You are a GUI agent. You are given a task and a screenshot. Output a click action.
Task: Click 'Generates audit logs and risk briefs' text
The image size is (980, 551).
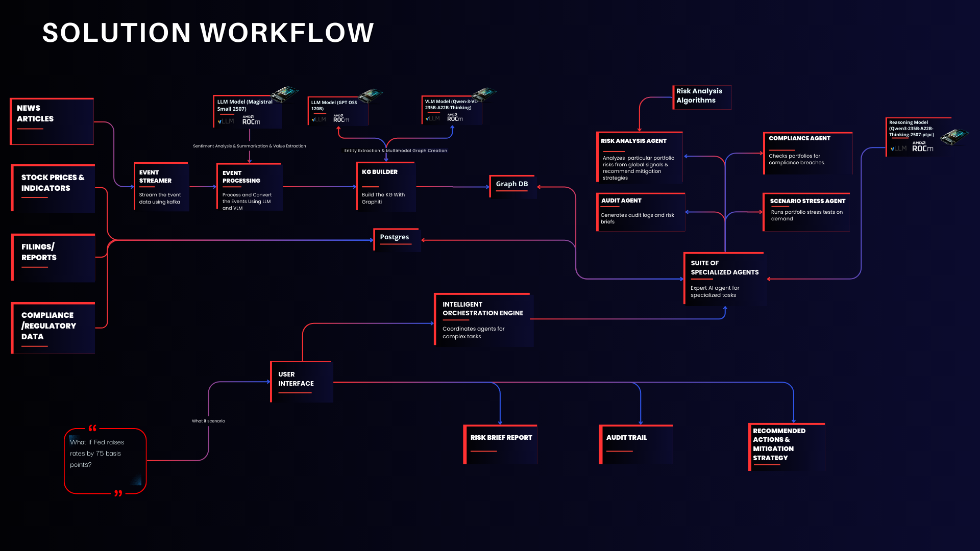point(638,218)
